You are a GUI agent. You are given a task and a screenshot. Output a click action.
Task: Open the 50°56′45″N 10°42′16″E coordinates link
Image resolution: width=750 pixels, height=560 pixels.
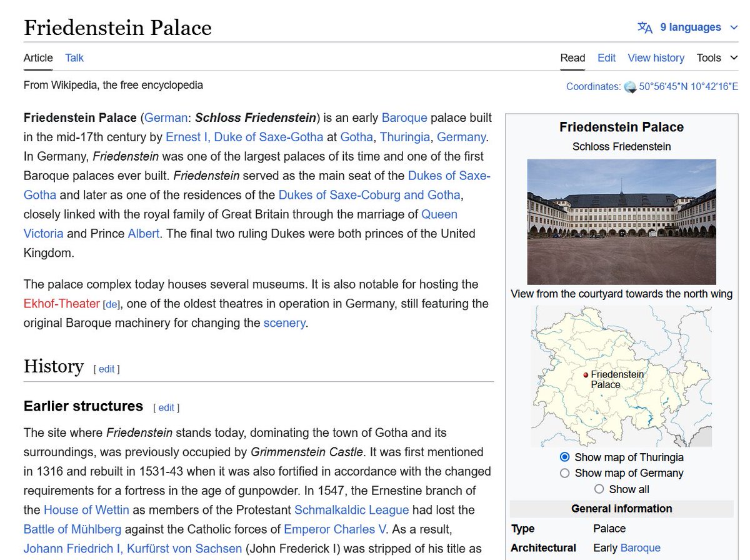688,87
